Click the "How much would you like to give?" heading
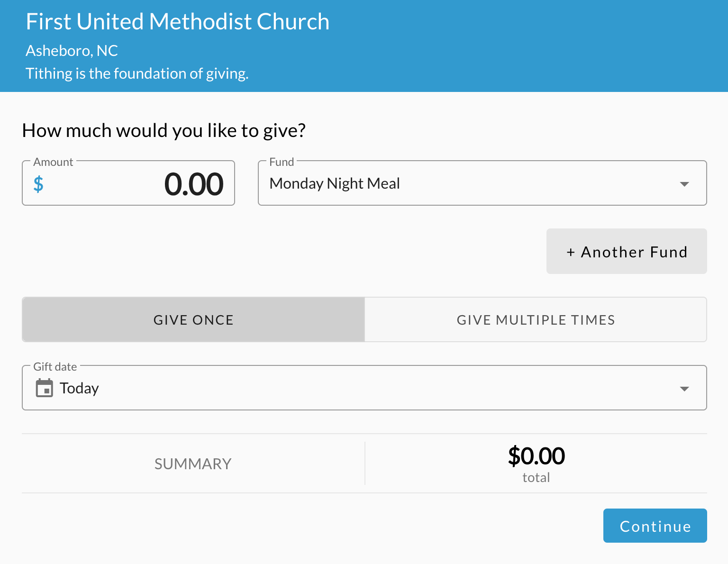 [x=164, y=130]
